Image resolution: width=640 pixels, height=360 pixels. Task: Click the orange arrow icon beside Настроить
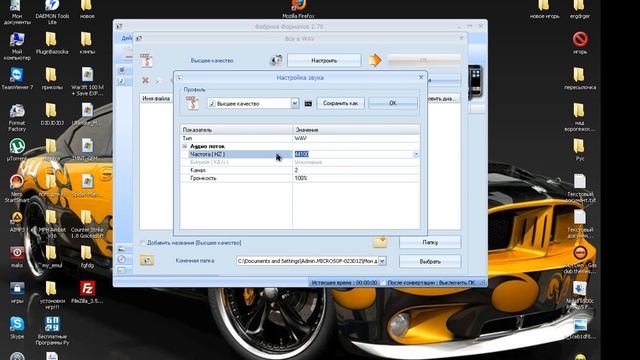pos(375,60)
